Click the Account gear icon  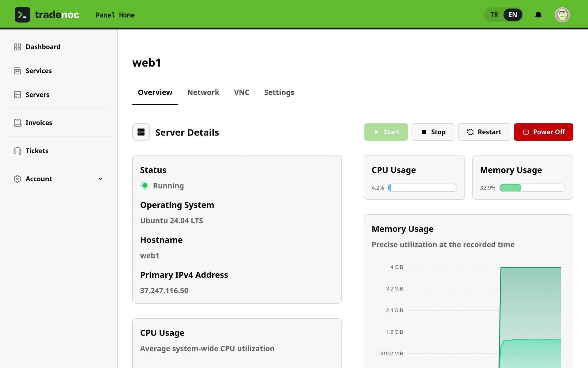[x=17, y=179]
